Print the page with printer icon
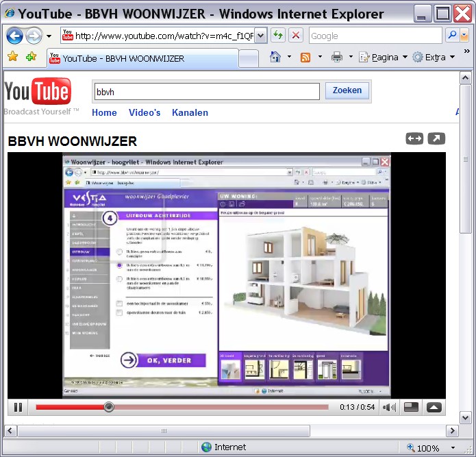This screenshot has height=457, width=476. [337, 57]
